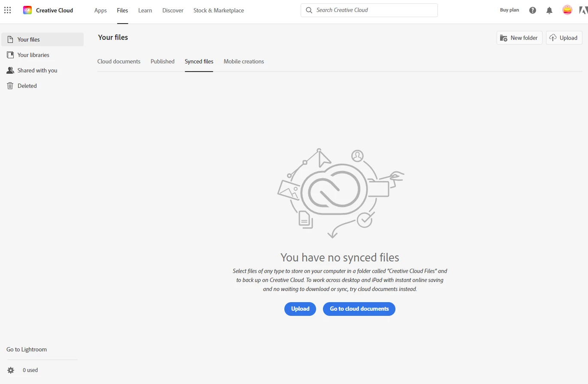Viewport: 588px width, 384px height.
Task: Click Go to cloud documents button
Action: coord(359,309)
